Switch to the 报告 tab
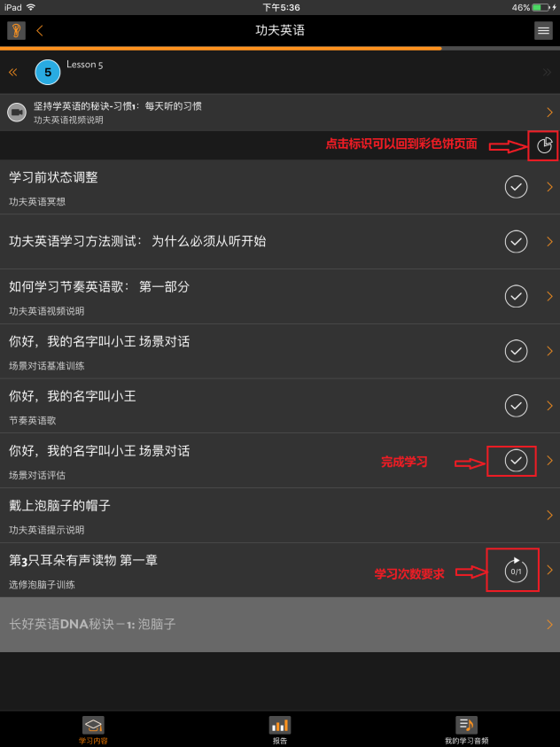The width and height of the screenshot is (560, 747). pyautogui.click(x=280, y=730)
